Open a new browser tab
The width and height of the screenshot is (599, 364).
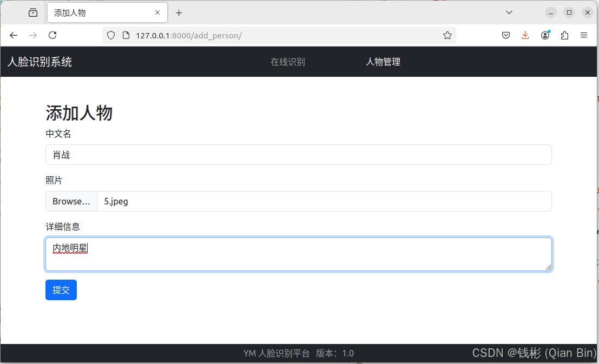pyautogui.click(x=179, y=13)
